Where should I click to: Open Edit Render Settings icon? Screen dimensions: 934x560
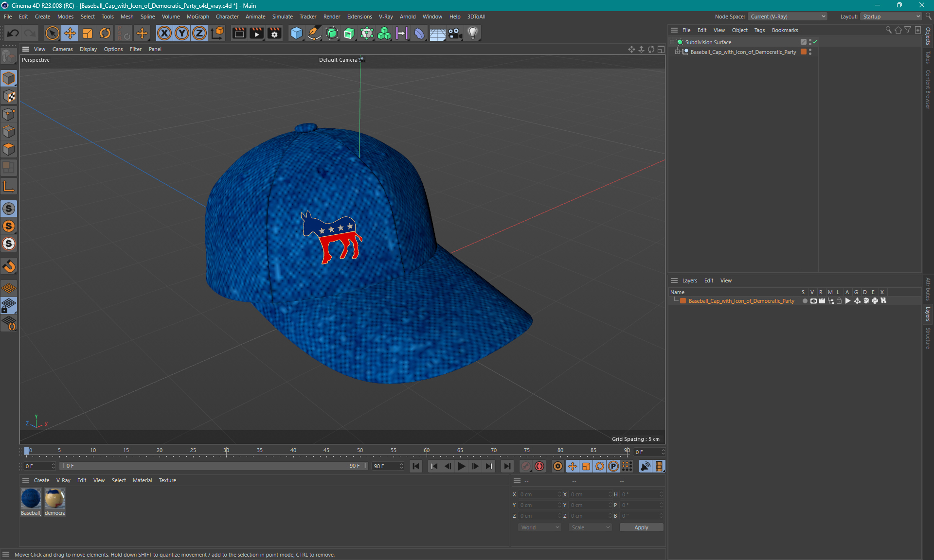point(274,33)
